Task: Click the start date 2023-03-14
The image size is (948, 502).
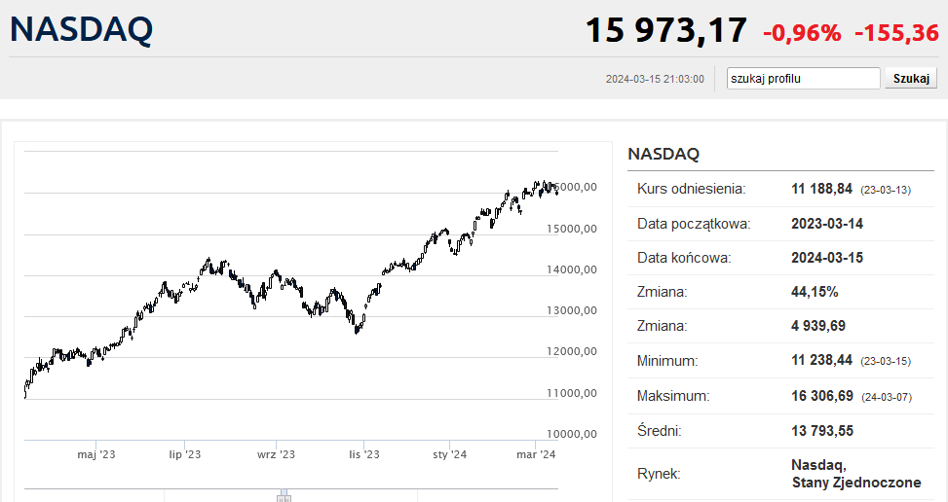Action: click(x=827, y=224)
